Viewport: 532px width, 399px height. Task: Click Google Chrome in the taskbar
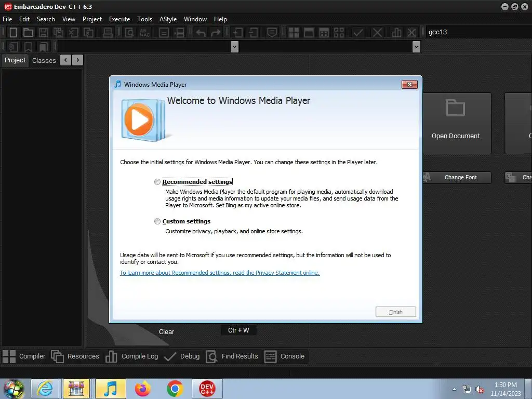pyautogui.click(x=175, y=389)
